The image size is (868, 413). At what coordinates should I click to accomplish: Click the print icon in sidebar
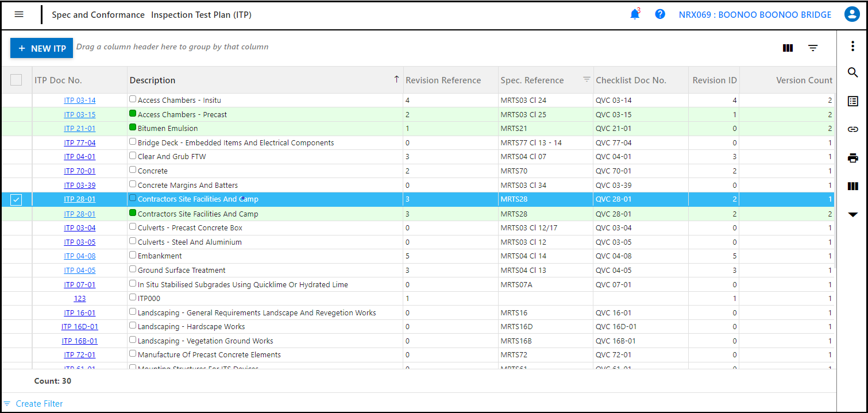point(853,158)
